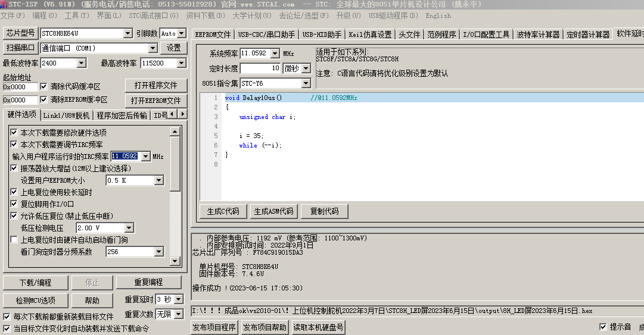This screenshot has height=335, width=644.
Task: Click 设置 button
Action: click(173, 48)
